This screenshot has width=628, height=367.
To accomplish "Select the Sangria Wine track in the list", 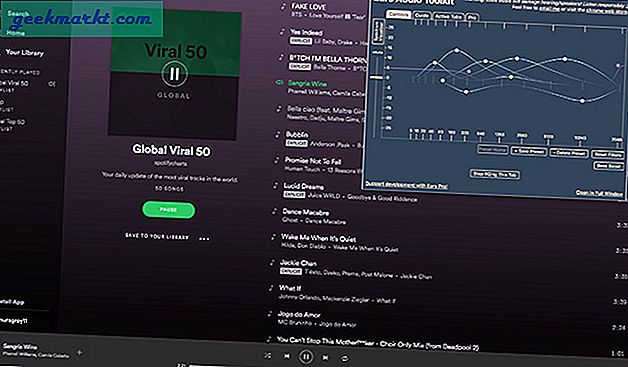I will [307, 83].
